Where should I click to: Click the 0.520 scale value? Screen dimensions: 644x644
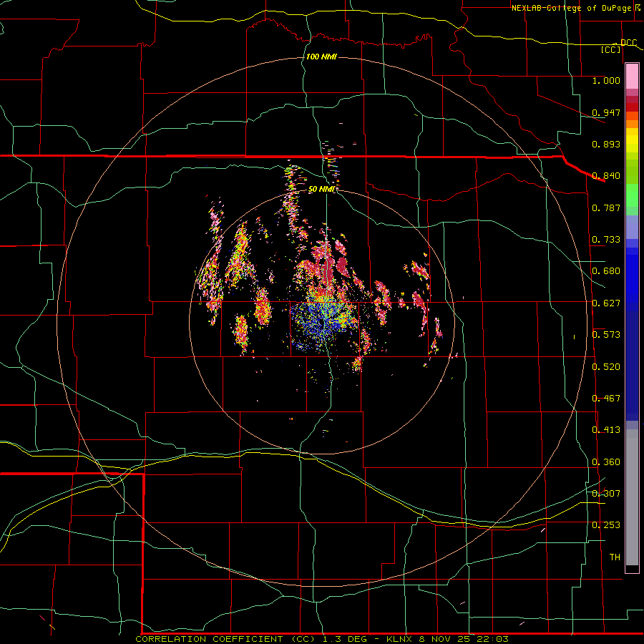click(x=606, y=367)
